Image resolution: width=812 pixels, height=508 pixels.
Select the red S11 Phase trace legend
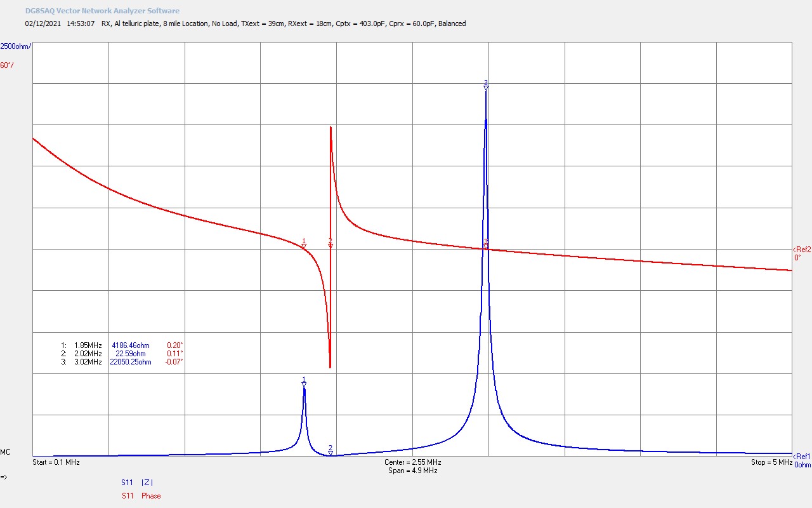point(141,496)
